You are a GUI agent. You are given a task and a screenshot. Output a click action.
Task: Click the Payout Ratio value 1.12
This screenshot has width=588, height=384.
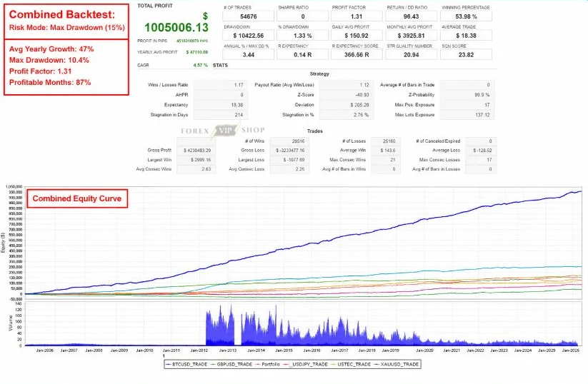point(345,85)
